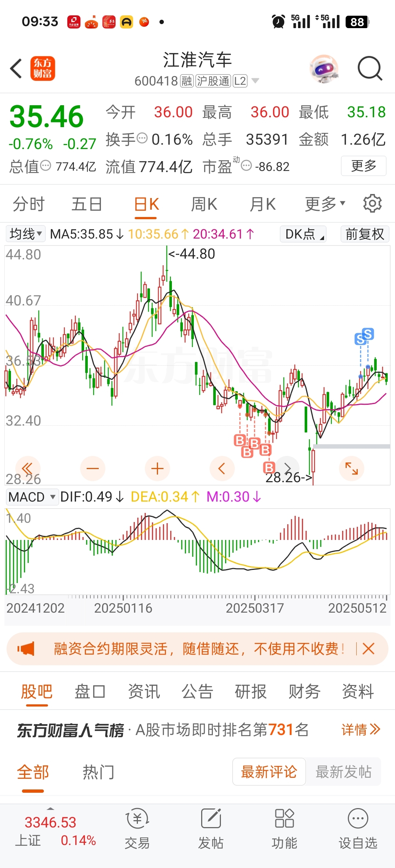Tap the 35.46 current price
The height and width of the screenshot is (868, 395).
pos(47,117)
